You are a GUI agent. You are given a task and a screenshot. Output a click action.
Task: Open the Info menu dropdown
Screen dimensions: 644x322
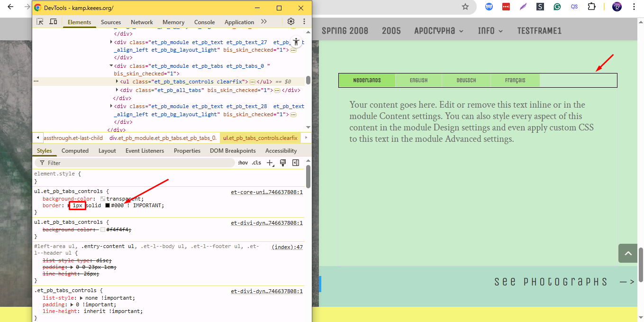tap(490, 31)
